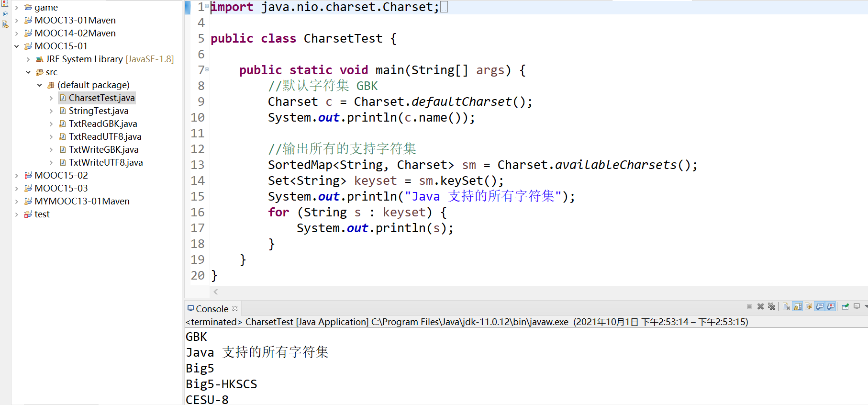Click the 'GBK' console output line
The image size is (868, 405).
pyautogui.click(x=196, y=337)
